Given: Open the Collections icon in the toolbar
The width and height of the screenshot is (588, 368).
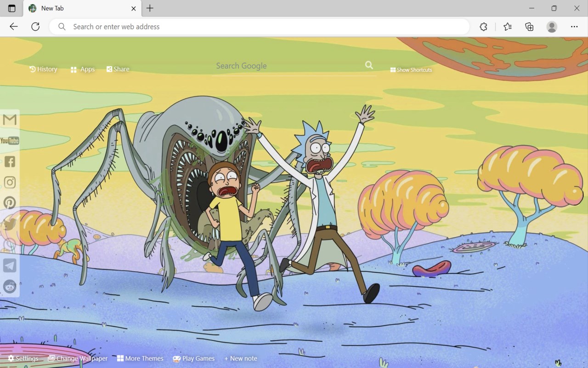Looking at the screenshot, I should [529, 27].
